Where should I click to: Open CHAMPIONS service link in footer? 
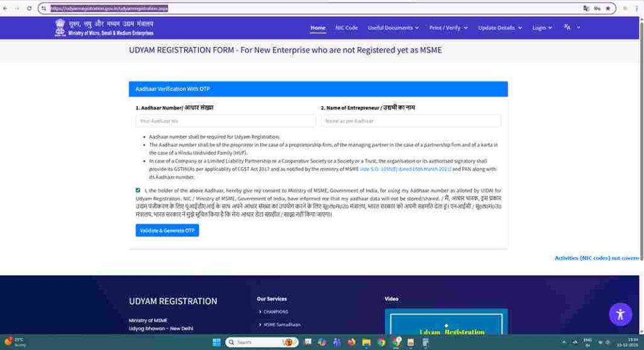coord(275,312)
